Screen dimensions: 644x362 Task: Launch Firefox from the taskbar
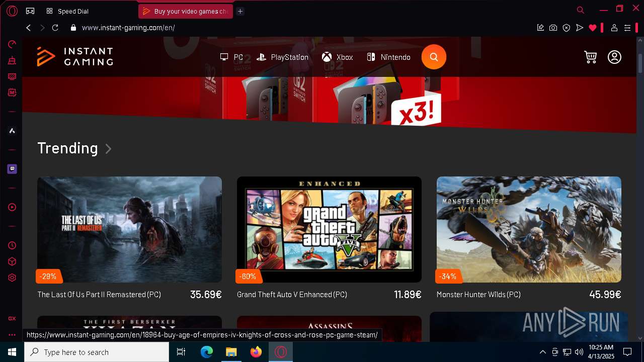coord(256,352)
